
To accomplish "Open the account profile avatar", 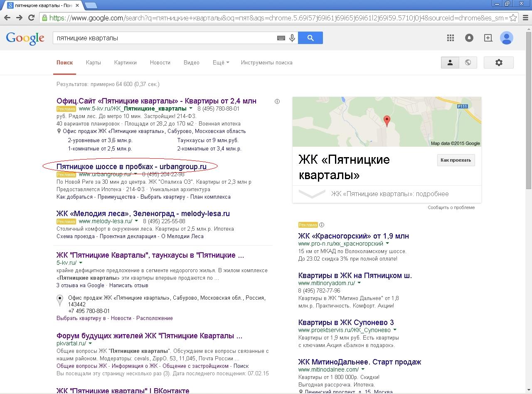I will click(x=507, y=38).
